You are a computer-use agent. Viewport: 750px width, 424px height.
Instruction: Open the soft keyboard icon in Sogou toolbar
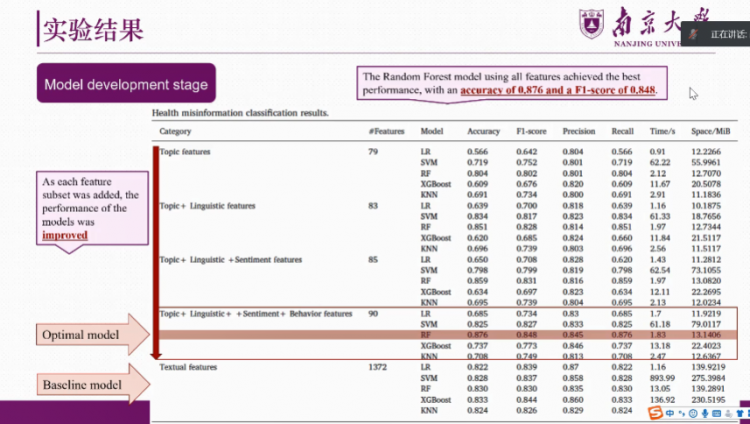[x=717, y=413]
